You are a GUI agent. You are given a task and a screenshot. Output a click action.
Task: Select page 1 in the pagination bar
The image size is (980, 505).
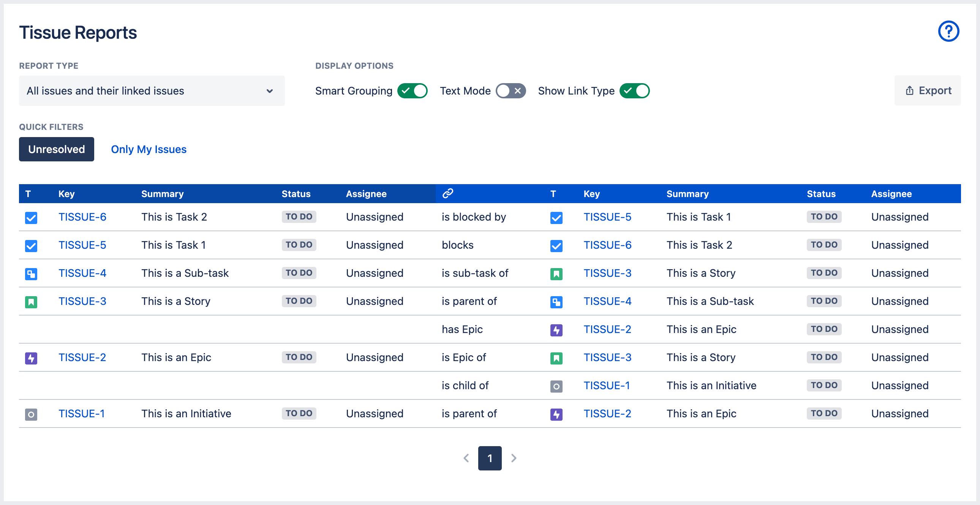tap(490, 458)
